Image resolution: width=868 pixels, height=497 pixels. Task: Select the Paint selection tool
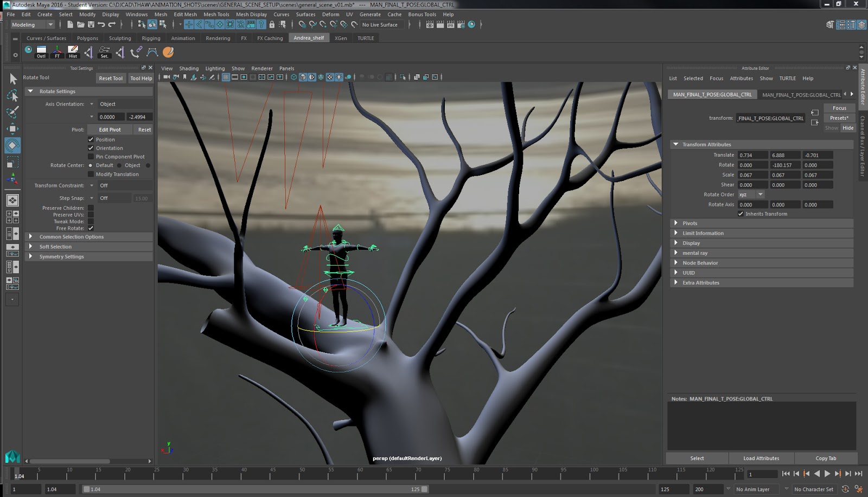[x=12, y=112]
